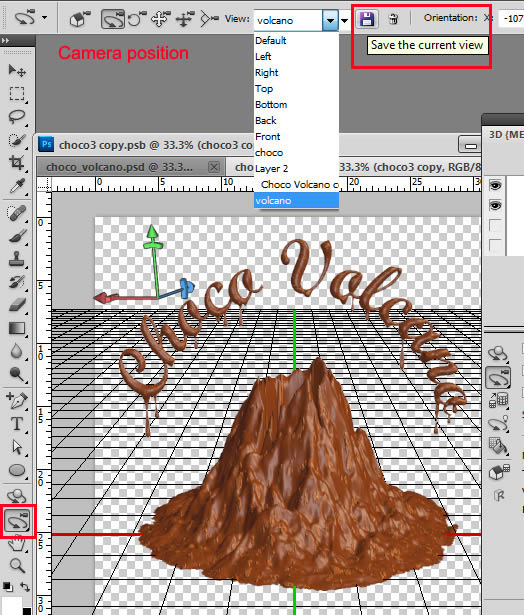The height and width of the screenshot is (615, 524).
Task: Select the Horizontal Type tool
Action: coord(17,424)
